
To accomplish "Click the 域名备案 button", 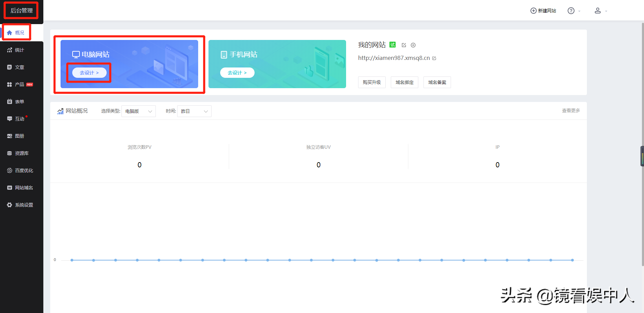I will point(437,82).
